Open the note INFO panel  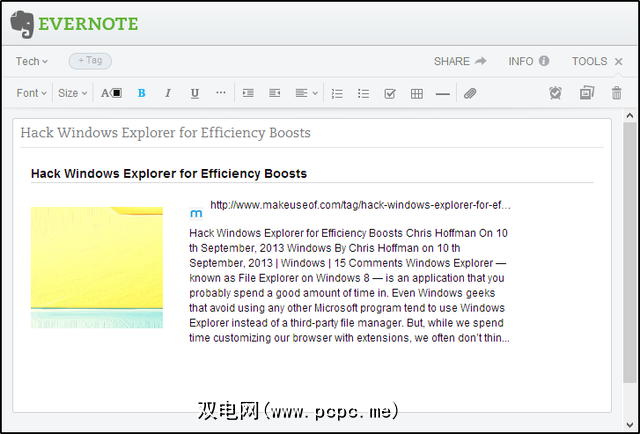[x=529, y=61]
